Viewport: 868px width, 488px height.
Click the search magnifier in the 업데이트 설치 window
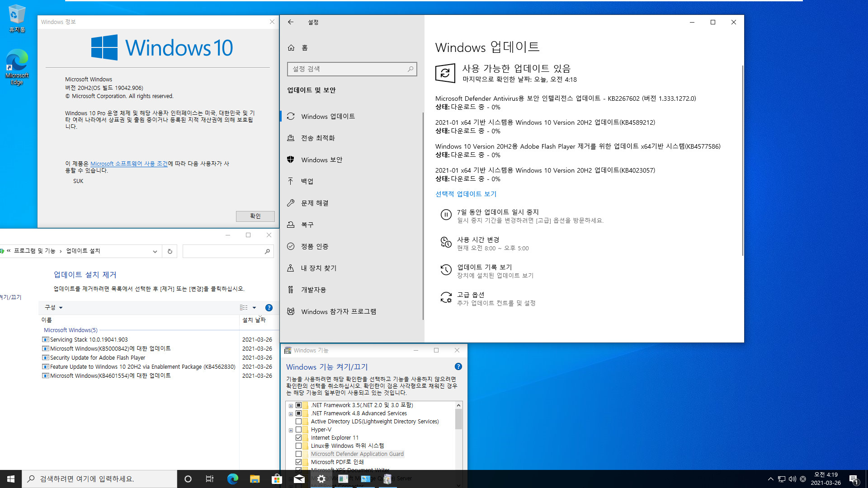(x=267, y=252)
